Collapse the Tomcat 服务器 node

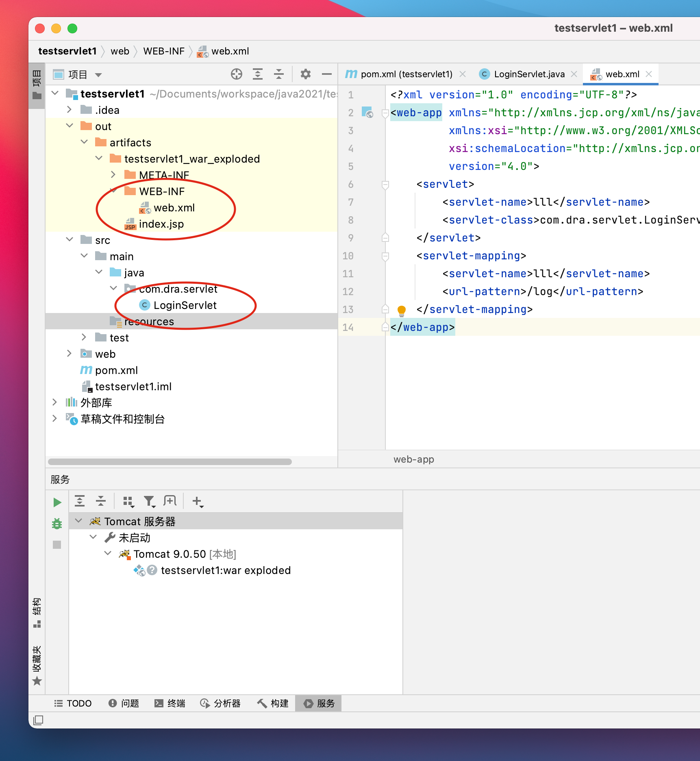pos(79,521)
